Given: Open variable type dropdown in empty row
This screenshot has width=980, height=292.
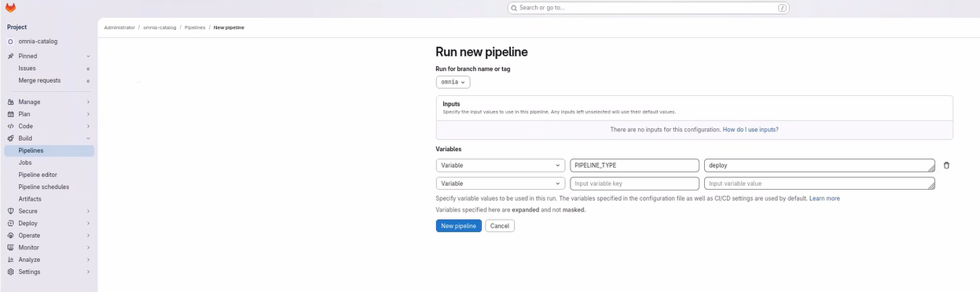Looking at the screenshot, I should pyautogui.click(x=501, y=183).
